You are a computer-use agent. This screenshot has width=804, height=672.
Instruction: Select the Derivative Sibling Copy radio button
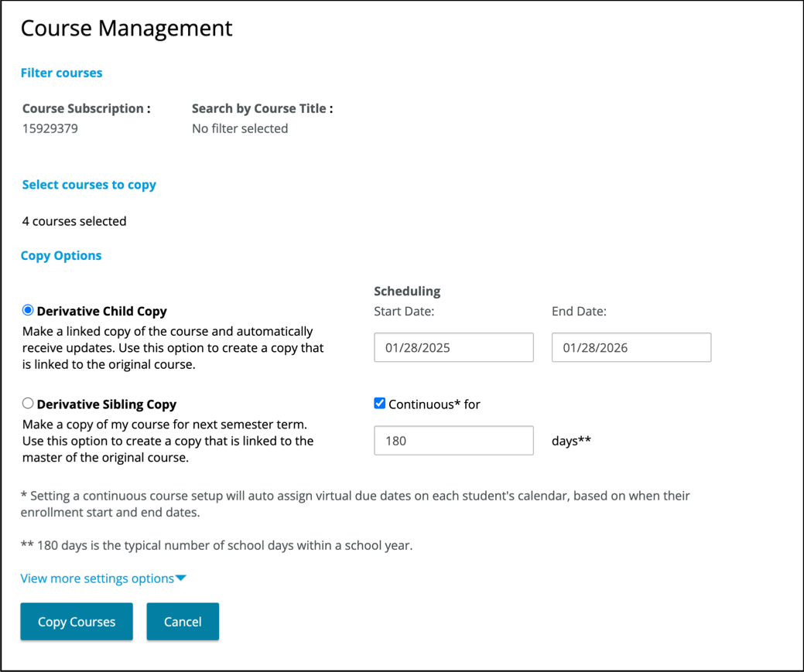[x=28, y=404]
